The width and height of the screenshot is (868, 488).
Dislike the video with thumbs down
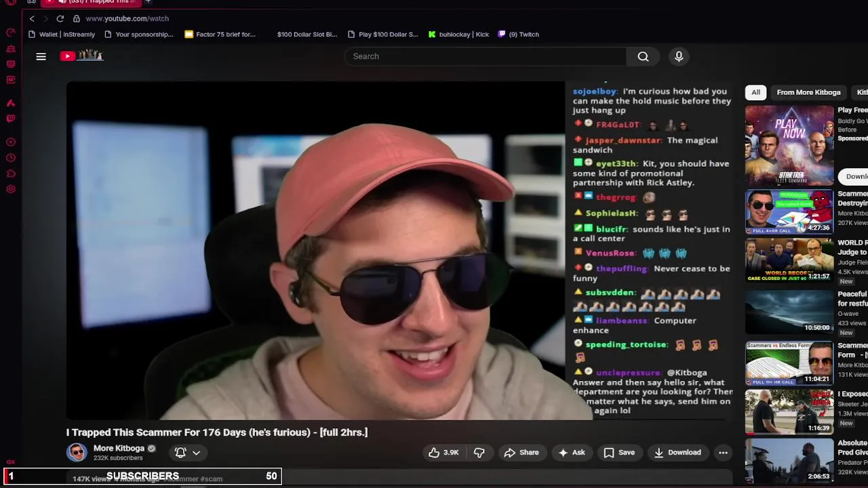pyautogui.click(x=479, y=452)
